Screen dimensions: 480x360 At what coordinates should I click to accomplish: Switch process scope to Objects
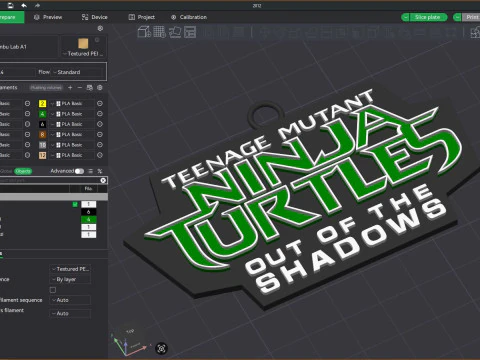23,171
